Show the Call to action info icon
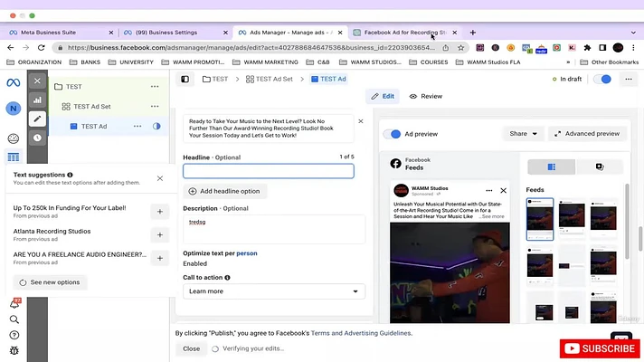Image resolution: width=644 pixels, height=362 pixels. (x=227, y=277)
